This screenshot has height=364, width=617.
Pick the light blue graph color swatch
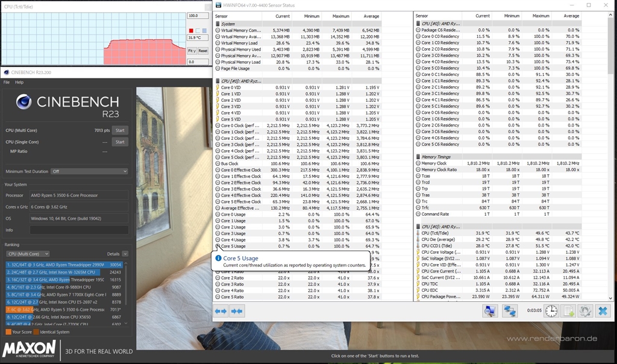(204, 31)
